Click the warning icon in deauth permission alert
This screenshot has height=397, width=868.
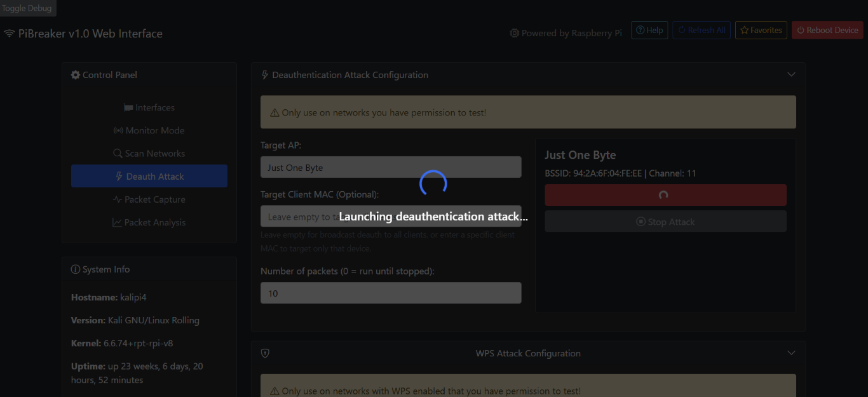pyautogui.click(x=275, y=112)
